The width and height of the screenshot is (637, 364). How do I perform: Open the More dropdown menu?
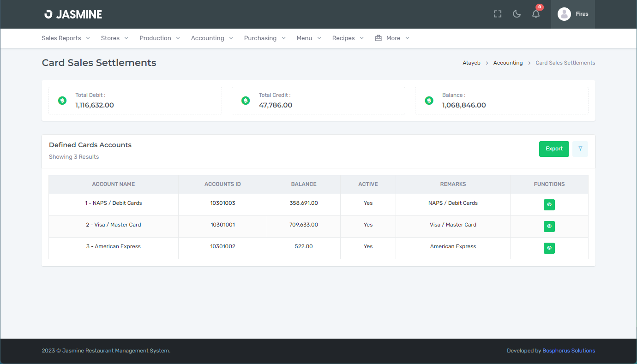point(392,38)
